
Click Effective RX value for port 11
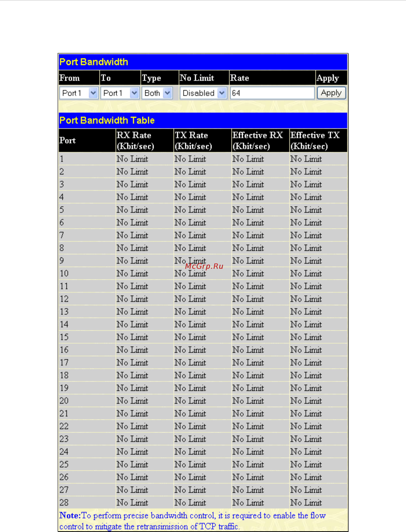click(x=248, y=286)
